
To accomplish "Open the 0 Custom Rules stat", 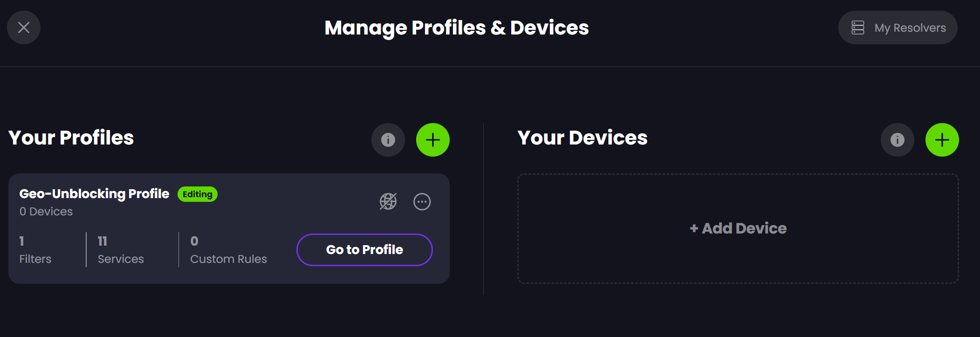I will click(x=228, y=250).
